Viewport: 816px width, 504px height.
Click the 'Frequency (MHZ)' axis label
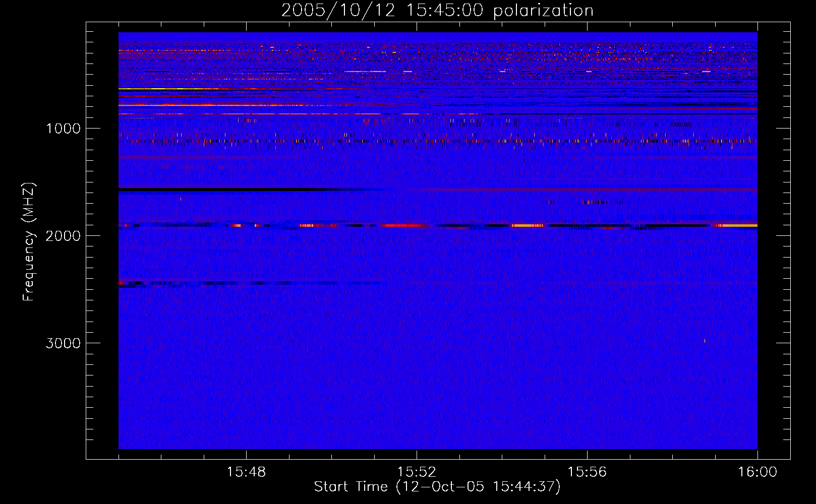pyautogui.click(x=29, y=242)
